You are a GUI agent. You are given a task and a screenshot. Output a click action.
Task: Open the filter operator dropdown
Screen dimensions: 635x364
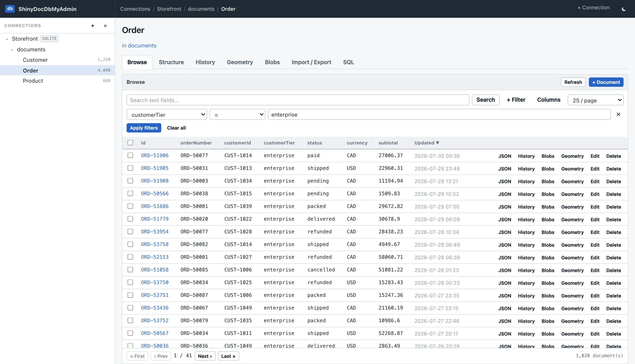pyautogui.click(x=237, y=114)
